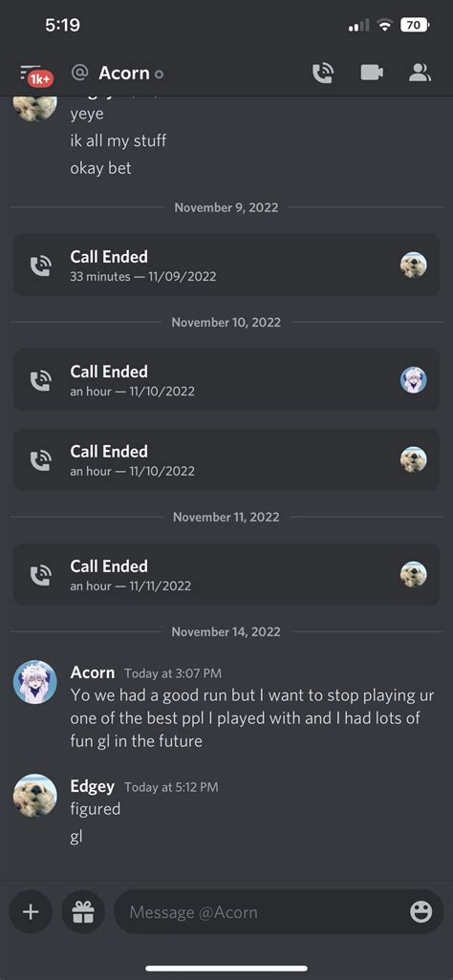
Task: Open Acorn's profile from header name
Action: click(124, 74)
